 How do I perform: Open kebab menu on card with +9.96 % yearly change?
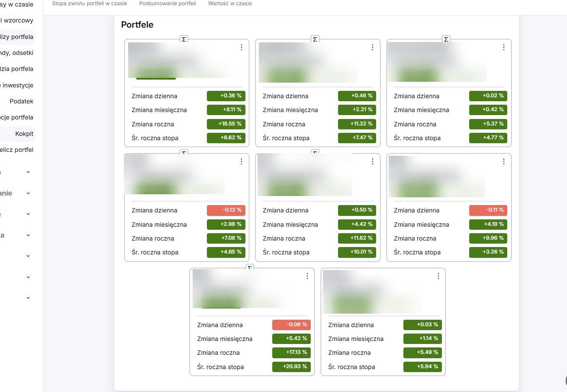pyautogui.click(x=504, y=161)
